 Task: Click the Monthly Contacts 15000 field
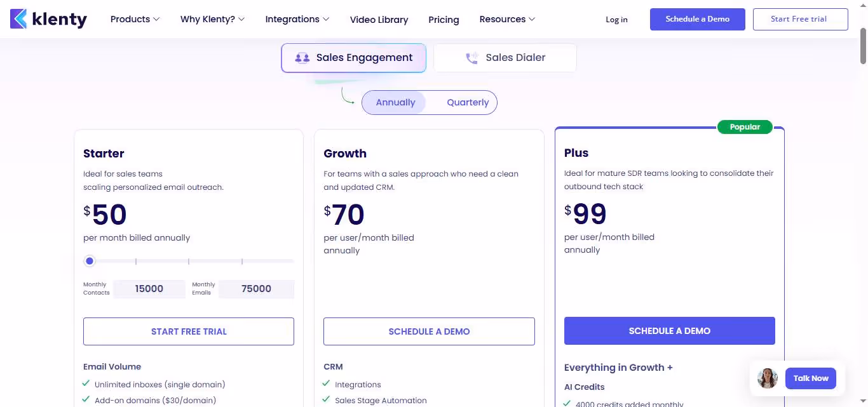click(149, 289)
